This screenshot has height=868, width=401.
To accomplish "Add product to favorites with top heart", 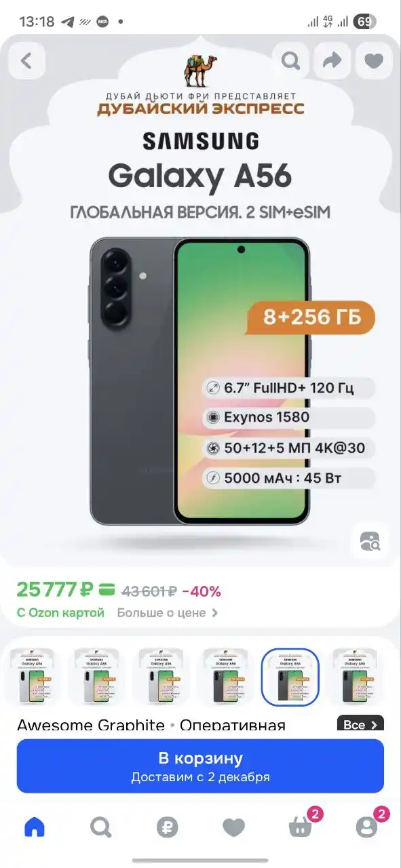I will coord(374,61).
